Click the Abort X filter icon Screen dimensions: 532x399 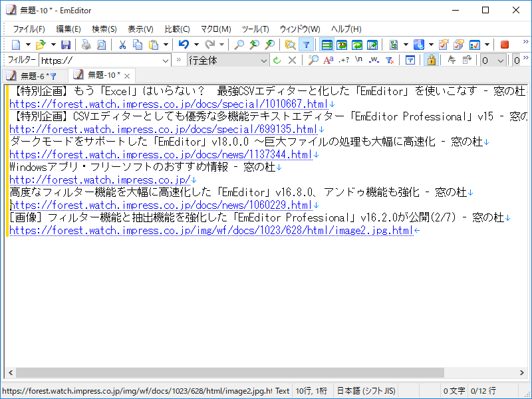coord(292,61)
